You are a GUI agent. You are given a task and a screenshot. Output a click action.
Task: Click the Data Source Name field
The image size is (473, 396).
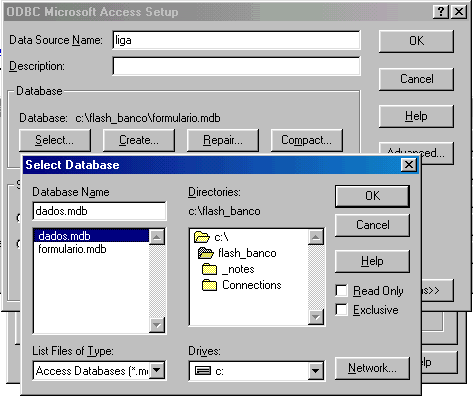236,40
